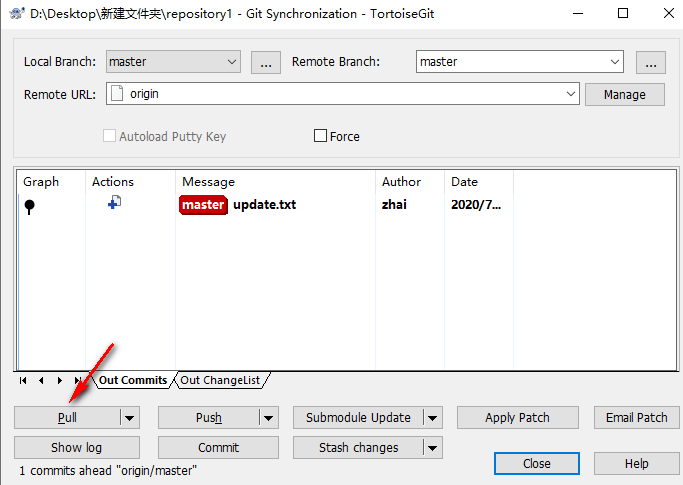This screenshot has height=485, width=683.
Task: Click the Pull button
Action: click(x=67, y=417)
